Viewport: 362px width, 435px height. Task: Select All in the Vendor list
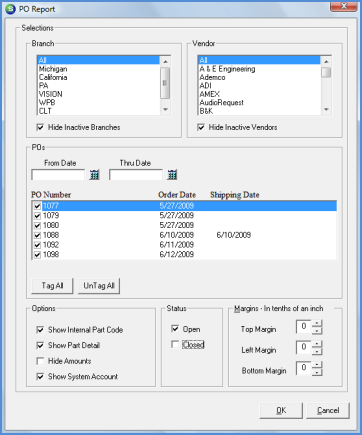(259, 60)
